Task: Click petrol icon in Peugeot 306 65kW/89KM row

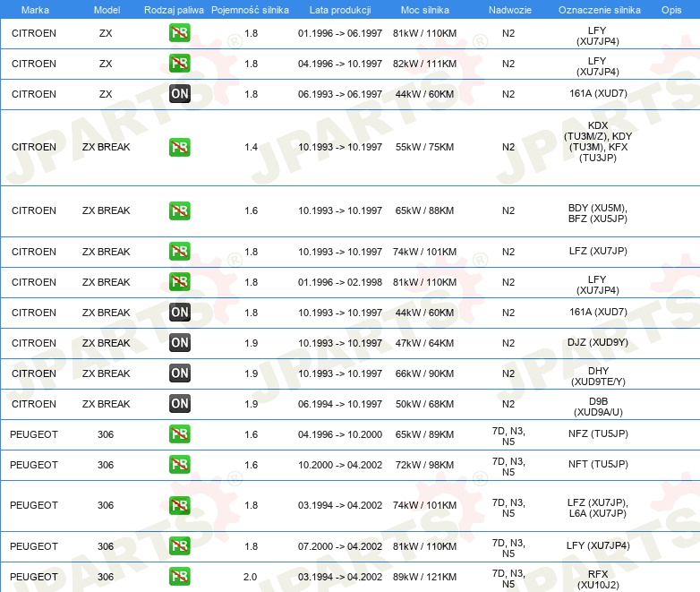Action: pos(179,433)
